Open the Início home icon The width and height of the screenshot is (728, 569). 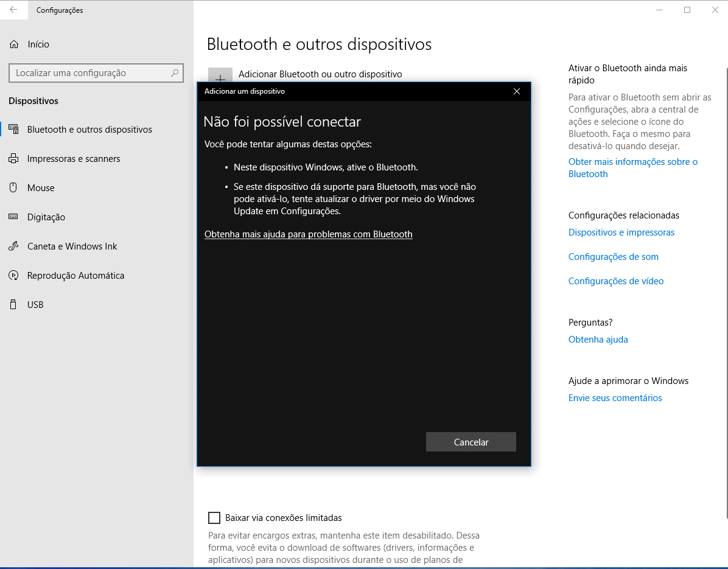[x=14, y=44]
